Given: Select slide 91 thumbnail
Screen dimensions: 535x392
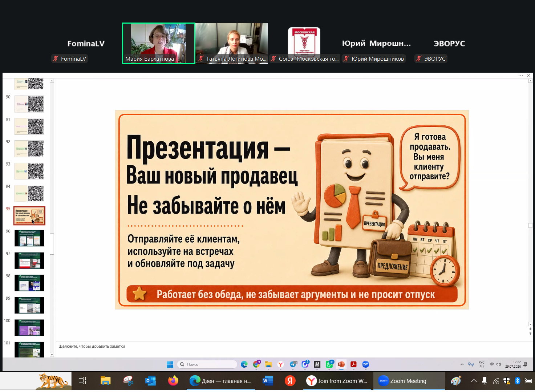Looking at the screenshot, I should [x=29, y=126].
